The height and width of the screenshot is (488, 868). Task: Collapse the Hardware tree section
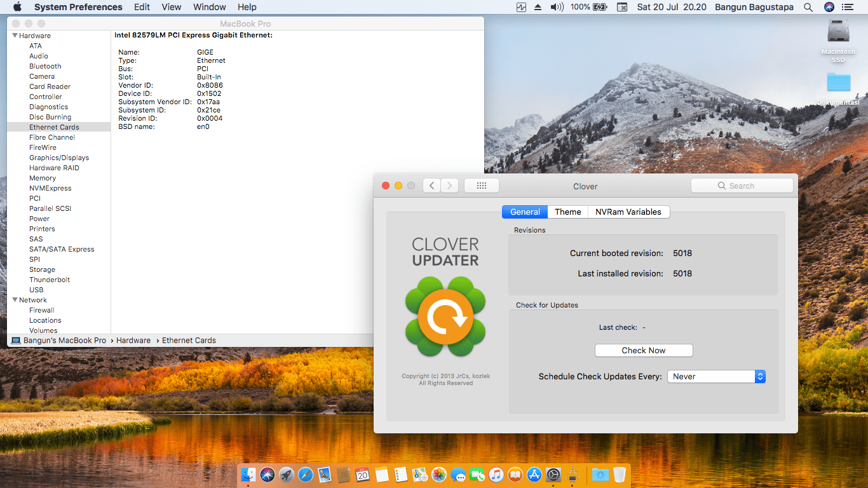pos(15,36)
